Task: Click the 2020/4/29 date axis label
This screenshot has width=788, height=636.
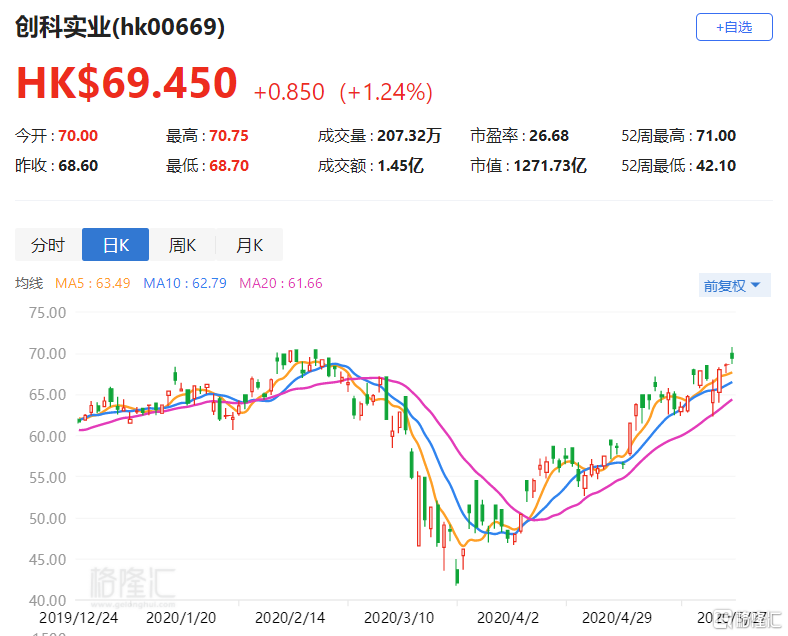Action: pyautogui.click(x=617, y=617)
